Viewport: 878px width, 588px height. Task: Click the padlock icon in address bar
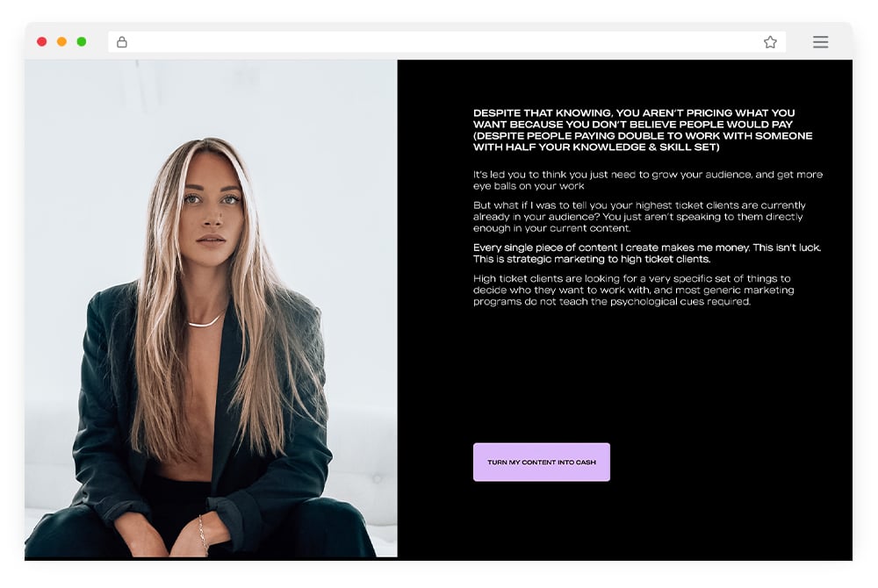(121, 42)
